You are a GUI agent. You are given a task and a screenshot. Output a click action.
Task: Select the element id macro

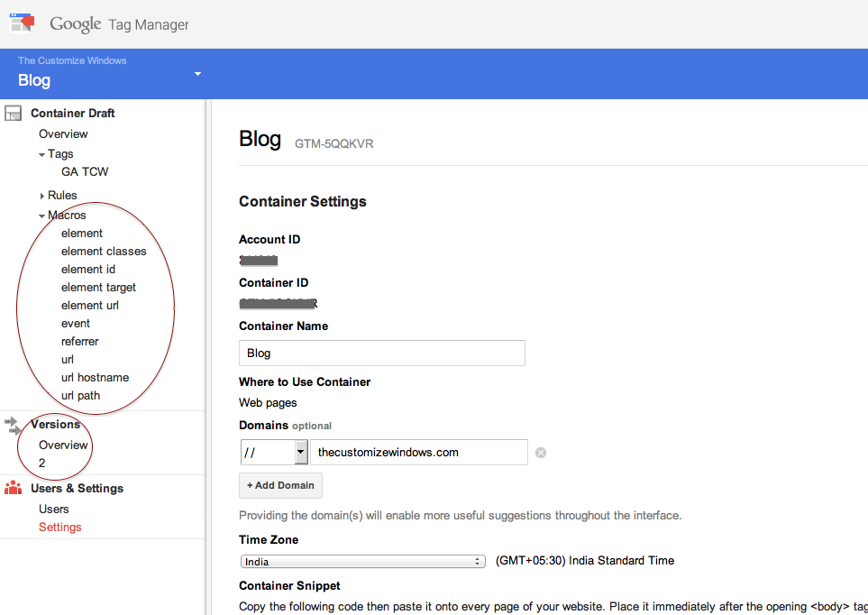click(88, 270)
